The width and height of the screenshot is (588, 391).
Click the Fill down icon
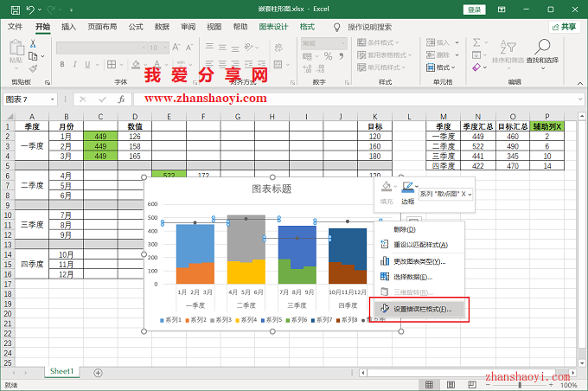pyautogui.click(x=476, y=55)
